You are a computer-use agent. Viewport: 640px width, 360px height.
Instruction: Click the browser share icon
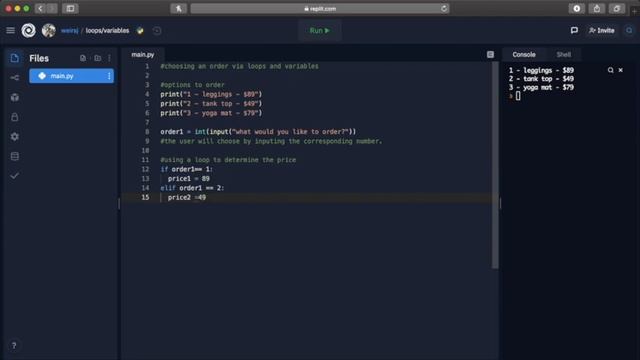(x=597, y=8)
